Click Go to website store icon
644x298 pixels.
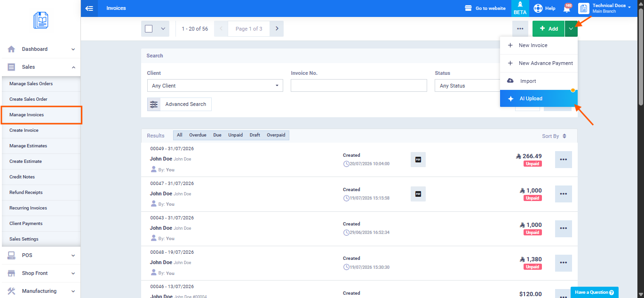[468, 8]
